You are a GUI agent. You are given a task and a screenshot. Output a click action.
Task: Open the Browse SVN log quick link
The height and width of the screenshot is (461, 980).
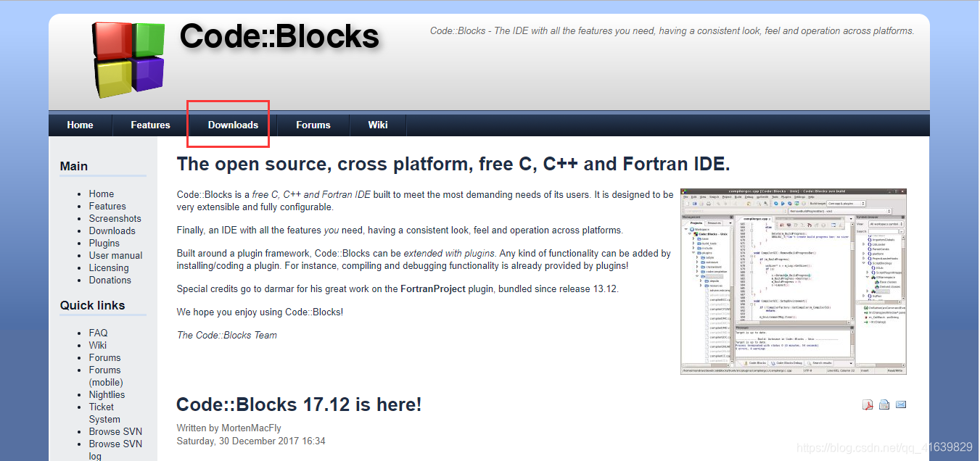point(116,449)
